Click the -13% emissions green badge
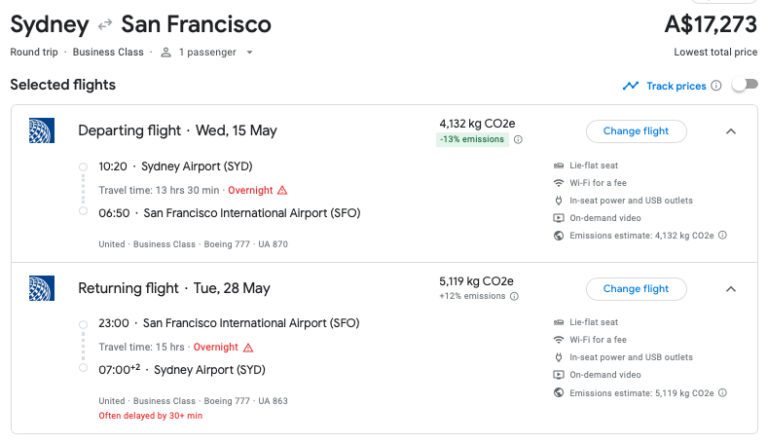768x443 pixels. (473, 140)
